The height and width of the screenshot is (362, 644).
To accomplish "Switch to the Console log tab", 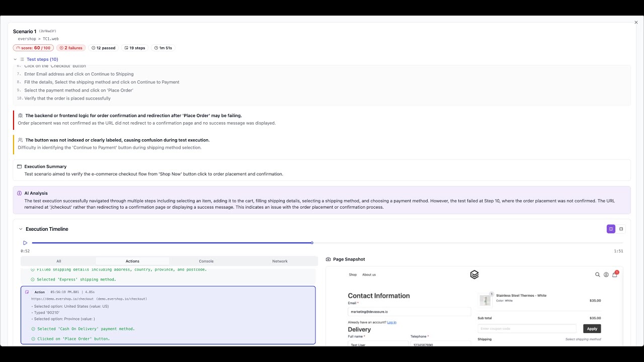I will [206, 261].
